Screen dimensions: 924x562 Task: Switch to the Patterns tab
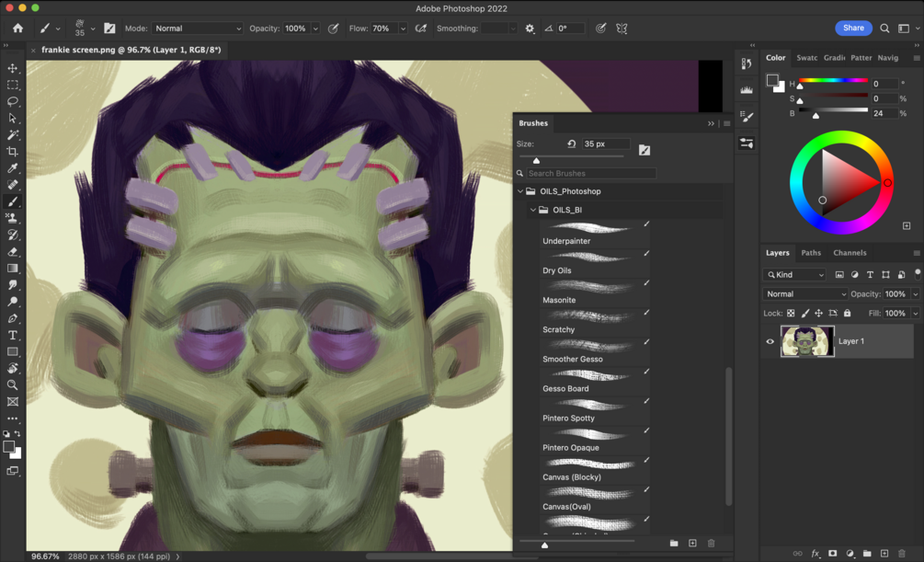click(x=861, y=58)
